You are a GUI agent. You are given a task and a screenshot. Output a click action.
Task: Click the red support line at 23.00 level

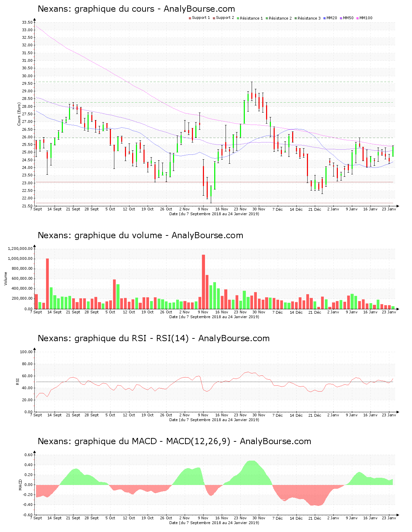tap(214, 182)
